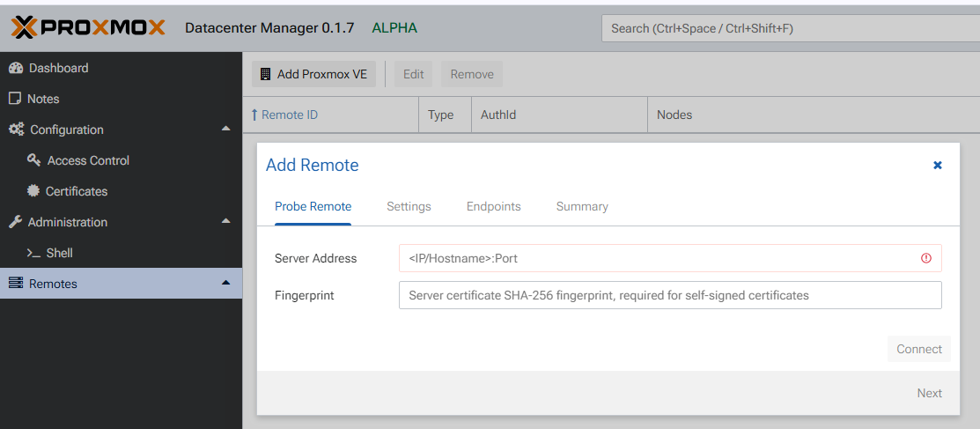Click the Next button
980x429 pixels.
(x=929, y=393)
